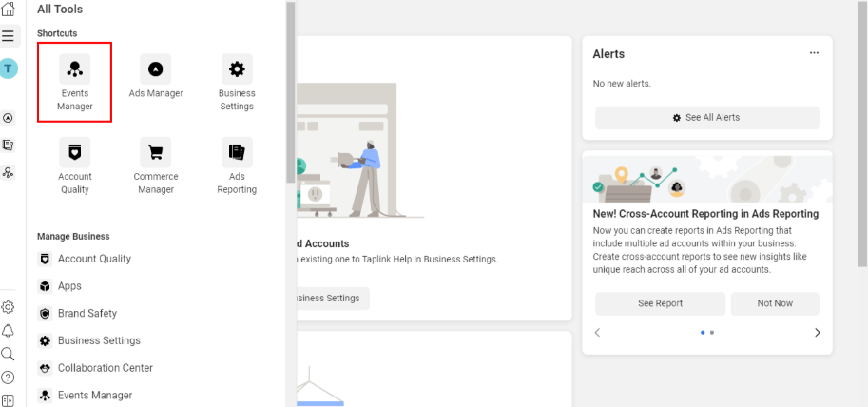Click the See Report button
The width and height of the screenshot is (868, 407).
tap(660, 303)
